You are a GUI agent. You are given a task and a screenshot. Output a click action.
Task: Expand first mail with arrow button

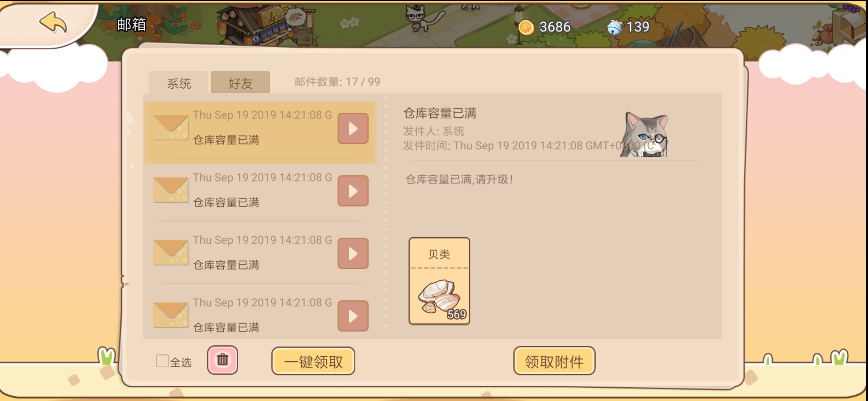(x=353, y=128)
